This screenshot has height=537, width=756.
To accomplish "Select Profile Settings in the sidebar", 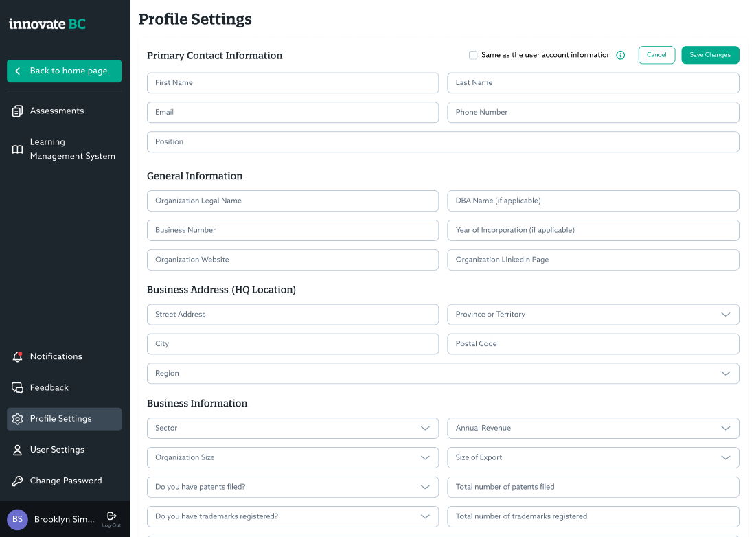I will coord(64,419).
